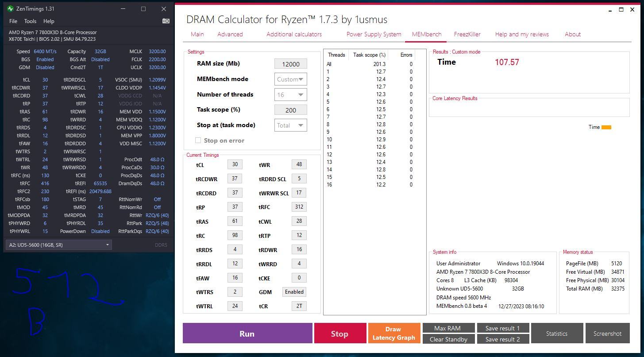Click the tRC field showing 98
This screenshot has height=357, width=644.
point(235,235)
